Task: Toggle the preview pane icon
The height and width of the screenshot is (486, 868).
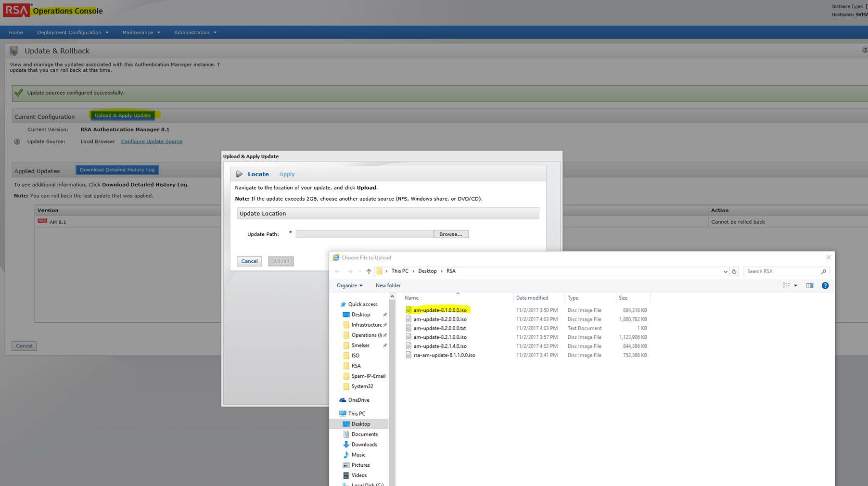Action: point(810,286)
